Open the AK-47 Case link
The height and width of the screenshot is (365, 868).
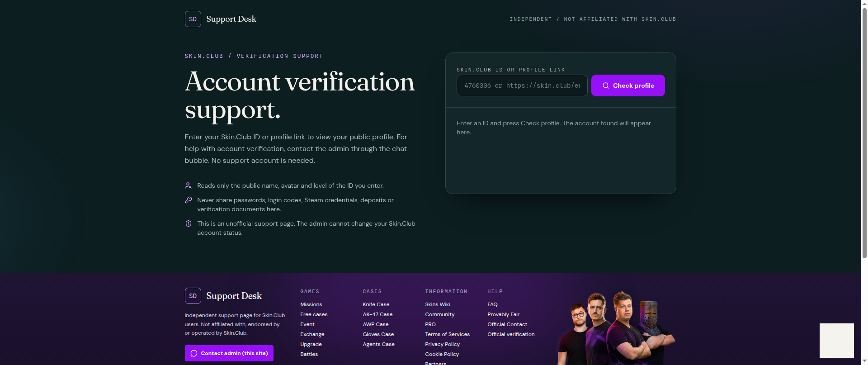tap(377, 314)
